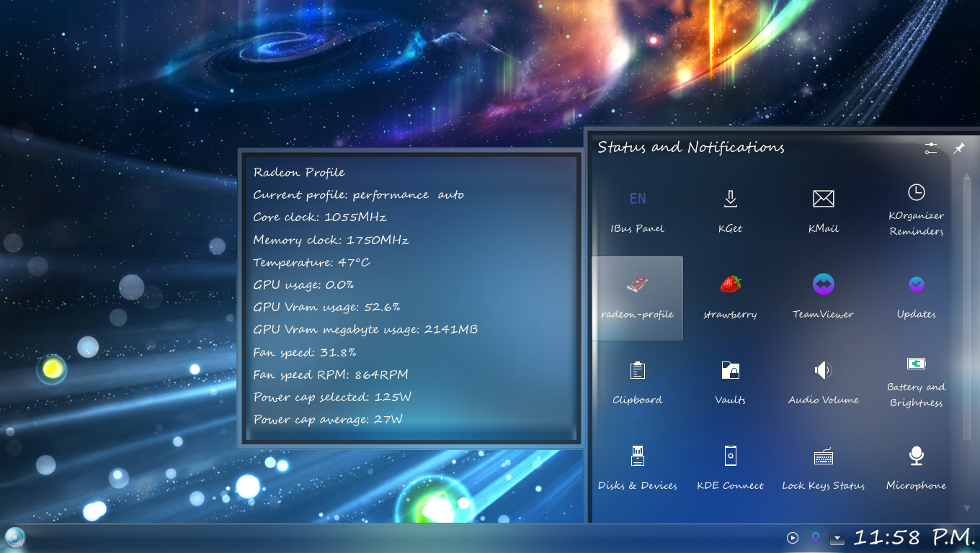Open the Lock Keys Status entry
The image size is (980, 553).
(823, 469)
